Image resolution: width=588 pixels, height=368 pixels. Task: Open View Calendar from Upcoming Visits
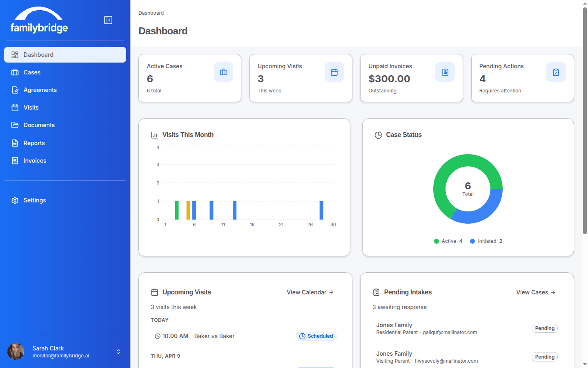(x=310, y=292)
